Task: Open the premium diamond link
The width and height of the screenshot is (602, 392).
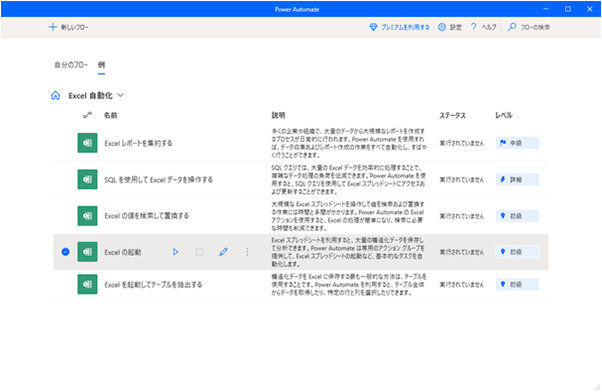Action: 399,27
